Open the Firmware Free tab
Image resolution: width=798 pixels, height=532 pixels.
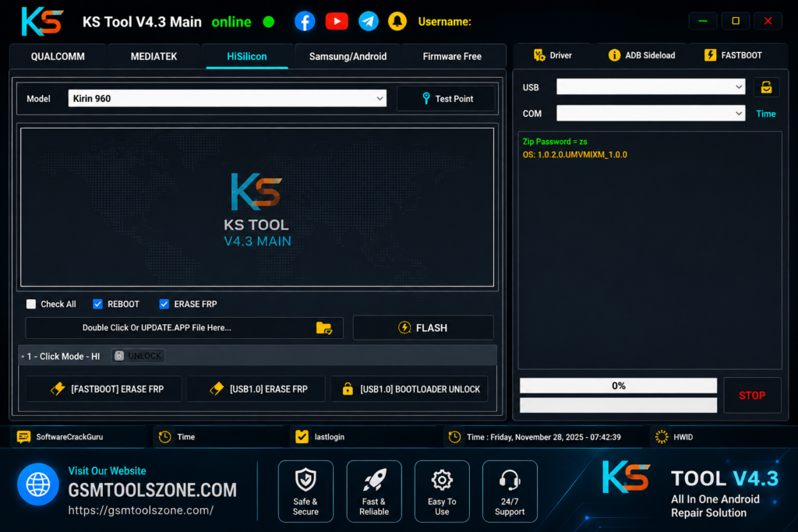452,56
